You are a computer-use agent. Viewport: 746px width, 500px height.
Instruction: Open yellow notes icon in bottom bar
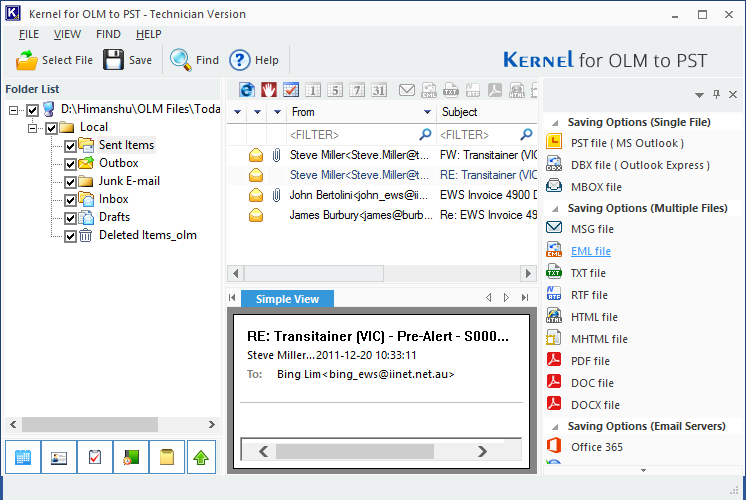(x=167, y=457)
